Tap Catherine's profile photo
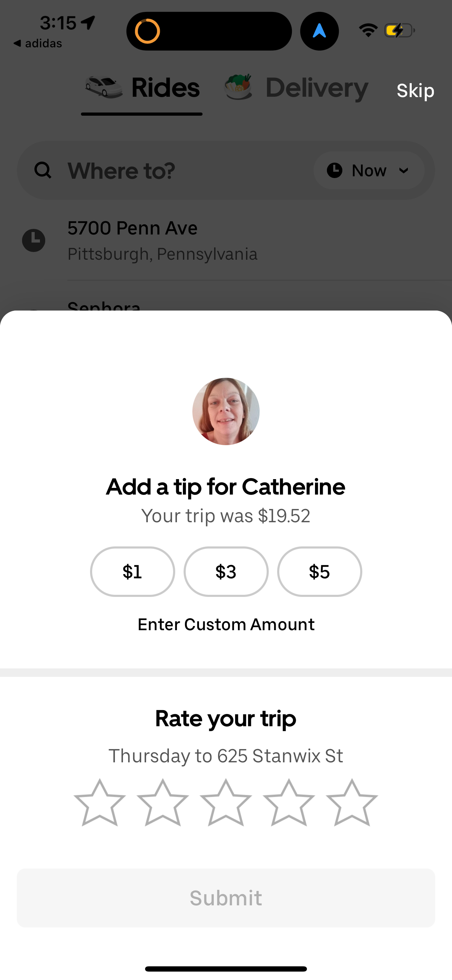 tap(226, 411)
